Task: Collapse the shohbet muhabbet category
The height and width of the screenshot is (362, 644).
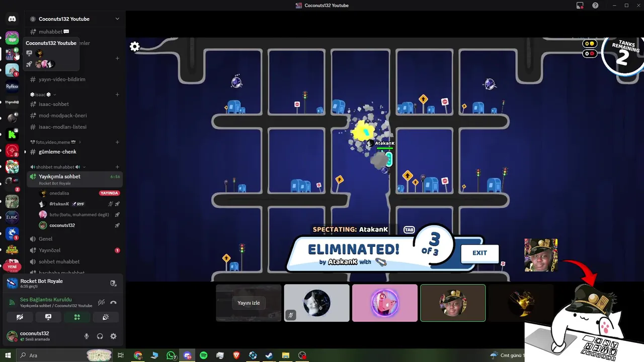Action: pos(58,167)
